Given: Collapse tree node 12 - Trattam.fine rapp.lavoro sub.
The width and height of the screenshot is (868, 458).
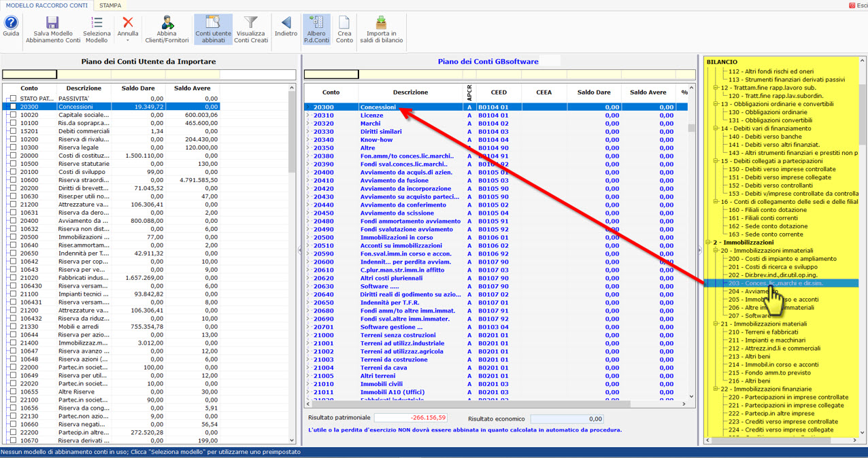Looking at the screenshot, I should (716, 88).
